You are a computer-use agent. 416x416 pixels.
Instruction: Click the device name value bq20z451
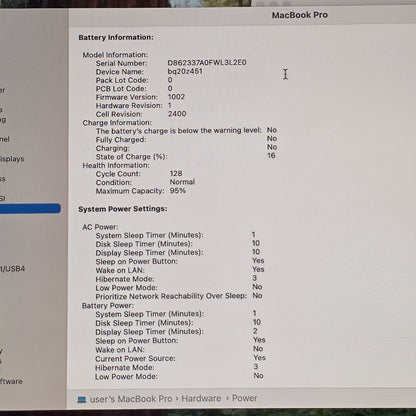pyautogui.click(x=185, y=71)
